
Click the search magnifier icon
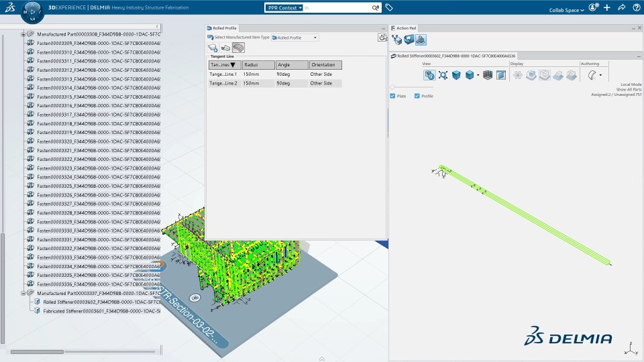coord(376,8)
